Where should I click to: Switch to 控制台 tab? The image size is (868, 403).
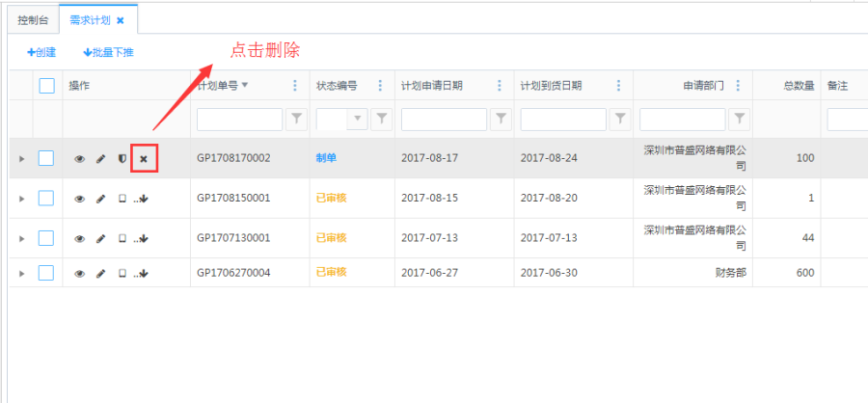(33, 20)
